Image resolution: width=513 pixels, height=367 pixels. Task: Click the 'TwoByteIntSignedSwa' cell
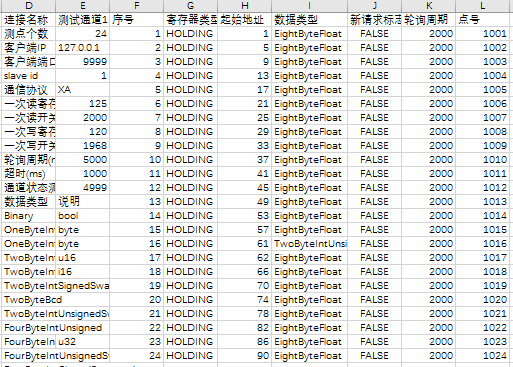click(x=56, y=286)
